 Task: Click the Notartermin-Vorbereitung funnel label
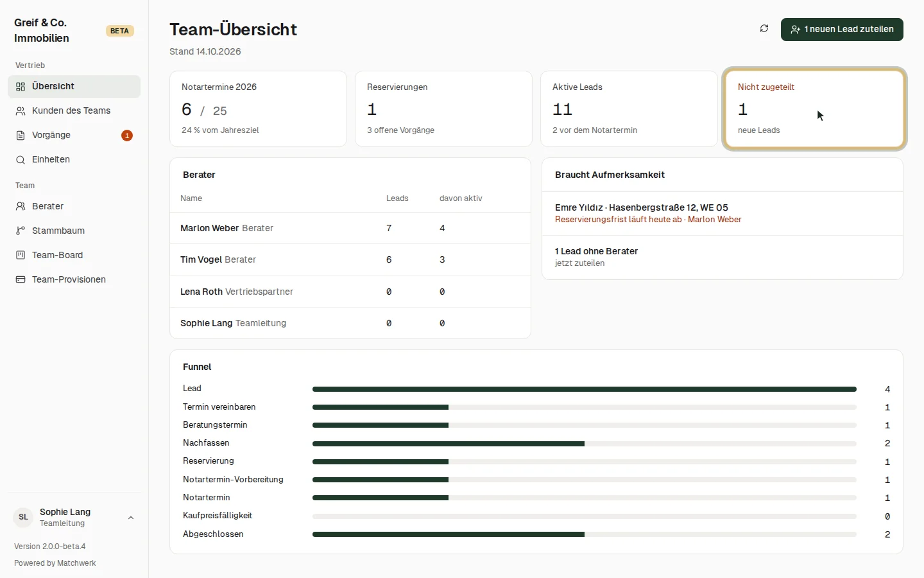click(233, 480)
